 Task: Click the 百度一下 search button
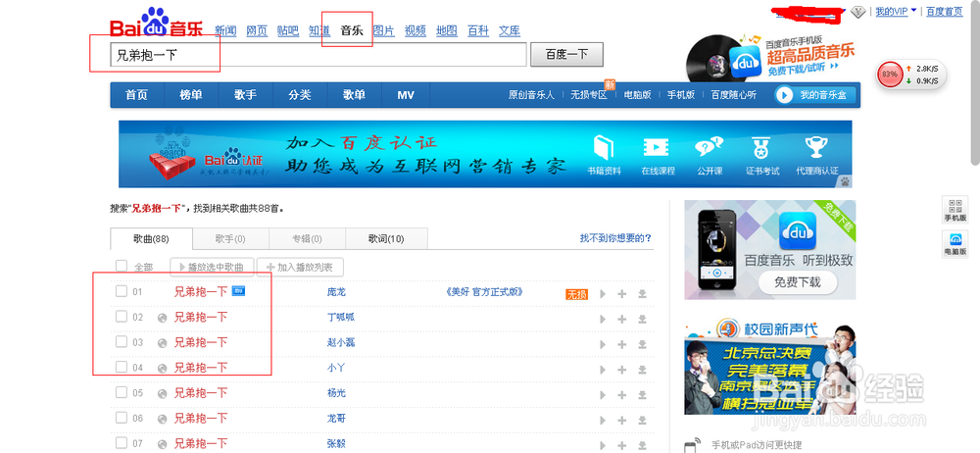click(566, 55)
